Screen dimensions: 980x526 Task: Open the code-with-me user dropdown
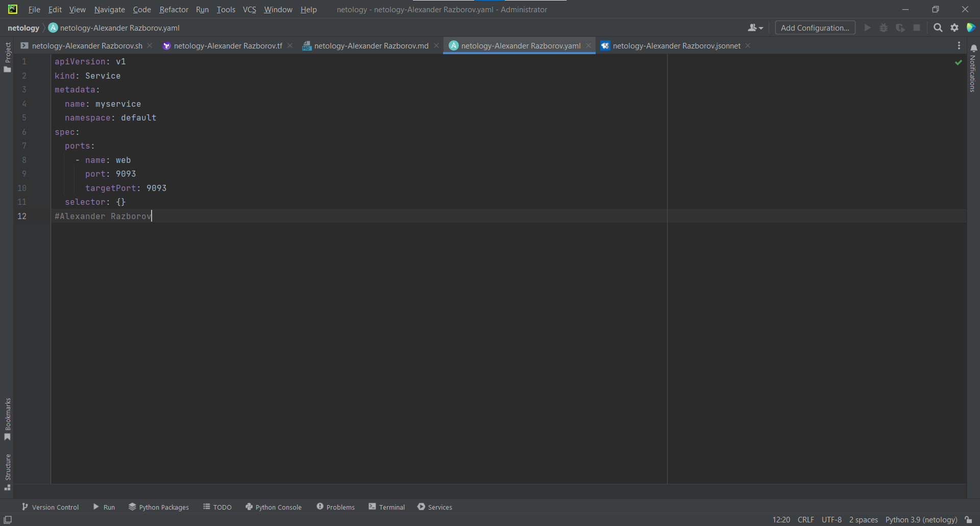[x=755, y=28]
